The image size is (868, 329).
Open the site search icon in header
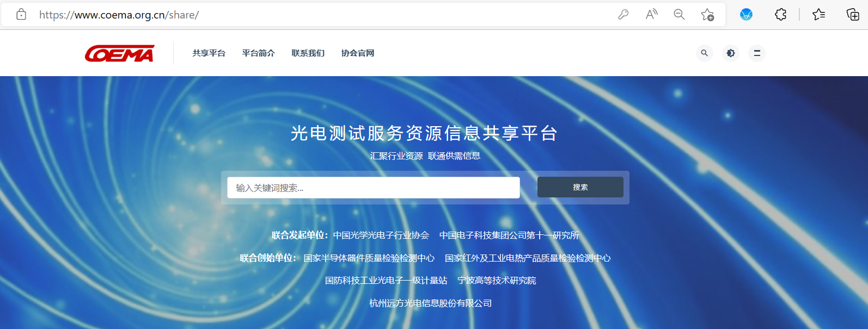704,53
